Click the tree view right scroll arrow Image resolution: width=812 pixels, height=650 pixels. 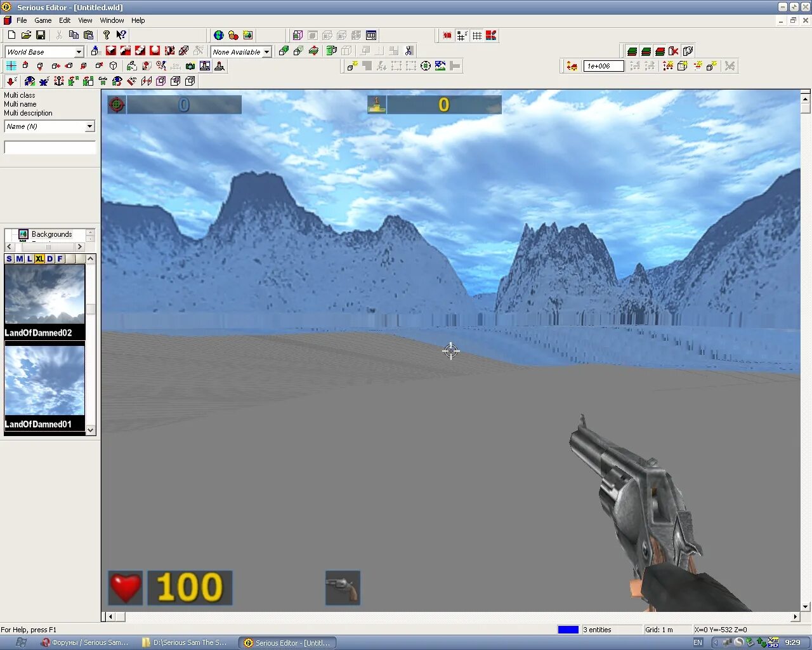(x=80, y=246)
